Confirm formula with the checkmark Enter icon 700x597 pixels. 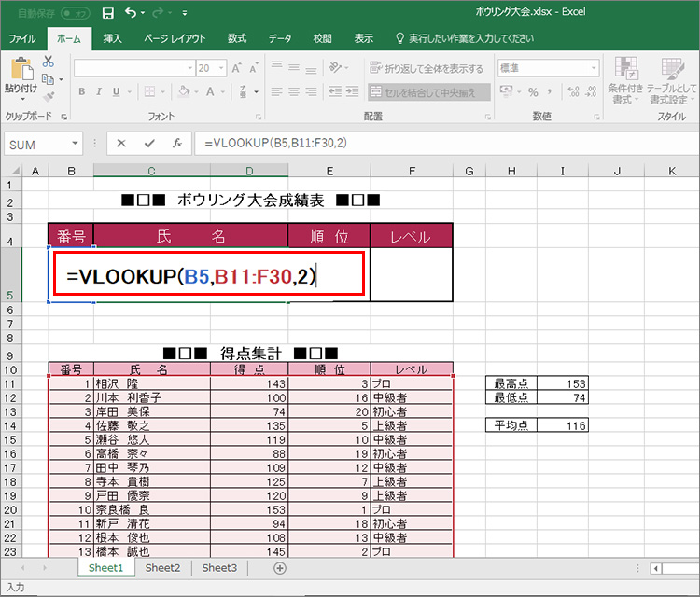click(148, 144)
